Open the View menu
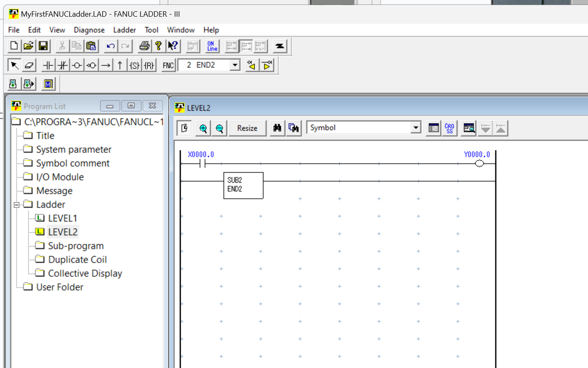This screenshot has width=588, height=368. click(x=57, y=30)
